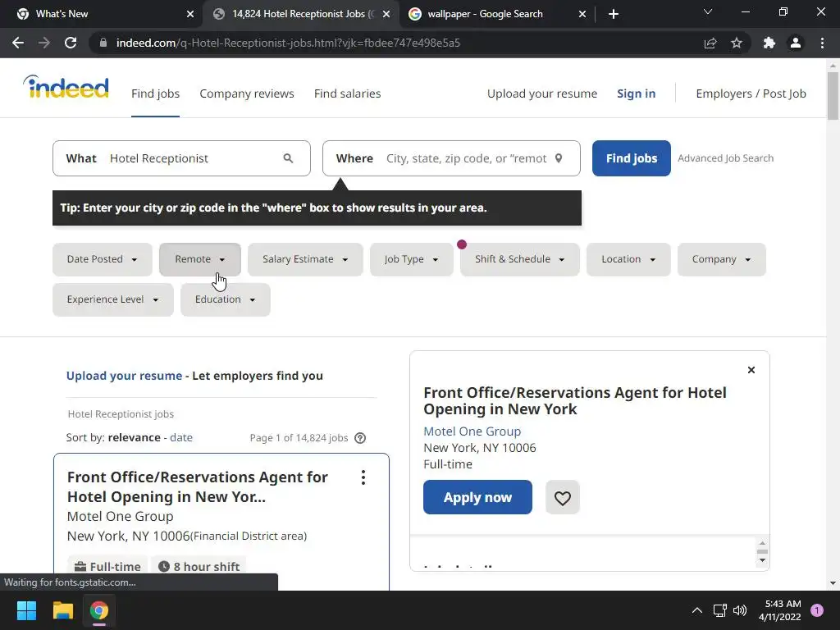Viewport: 840px width, 630px height.
Task: Expand the Company filter
Action: [722, 259]
